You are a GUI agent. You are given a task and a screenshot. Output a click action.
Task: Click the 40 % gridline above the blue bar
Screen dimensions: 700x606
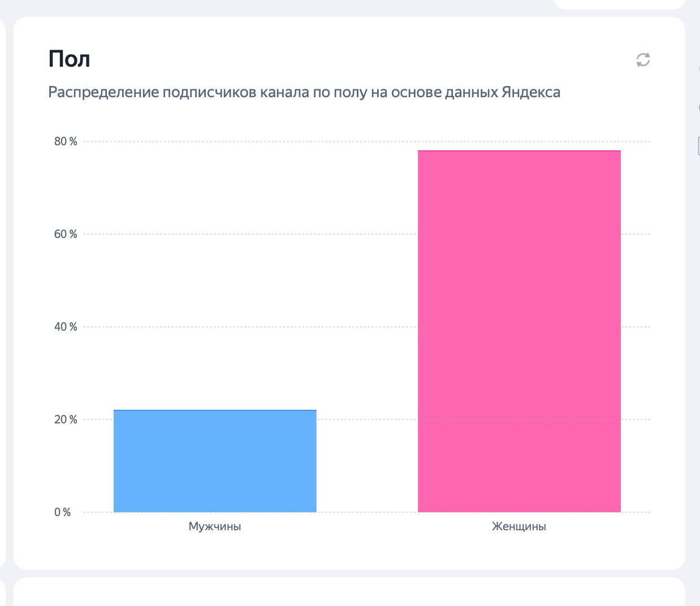click(215, 327)
